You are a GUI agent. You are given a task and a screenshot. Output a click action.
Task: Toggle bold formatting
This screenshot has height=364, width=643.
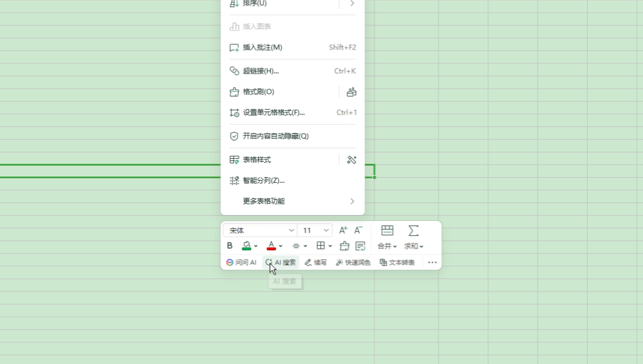[x=230, y=246]
